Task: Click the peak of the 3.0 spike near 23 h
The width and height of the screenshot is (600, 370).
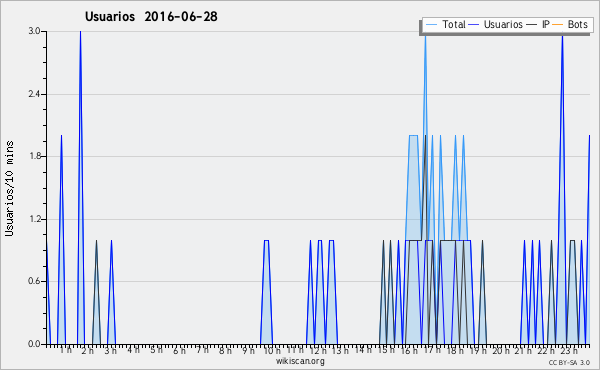Action: click(562, 37)
